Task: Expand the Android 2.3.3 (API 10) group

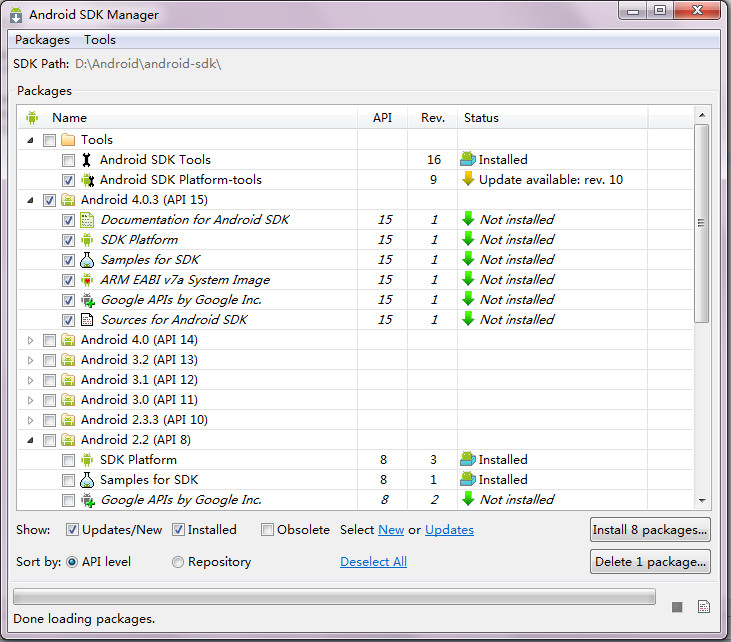Action: (x=30, y=421)
